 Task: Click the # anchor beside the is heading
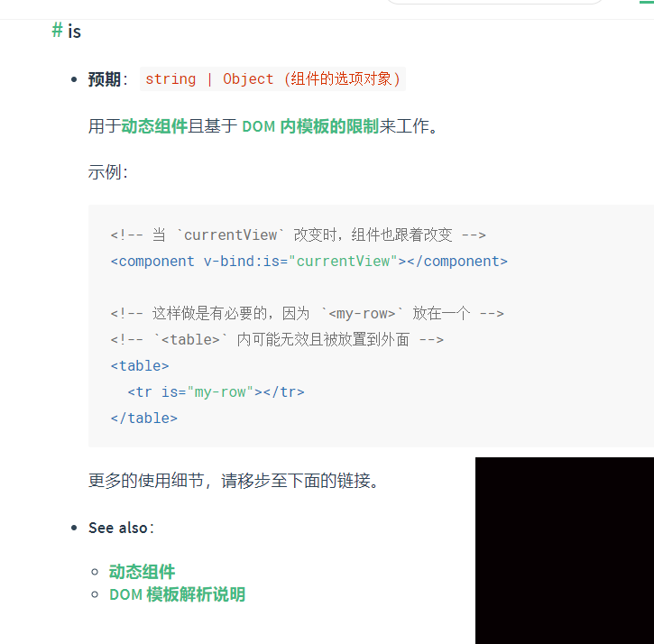pyautogui.click(x=57, y=31)
